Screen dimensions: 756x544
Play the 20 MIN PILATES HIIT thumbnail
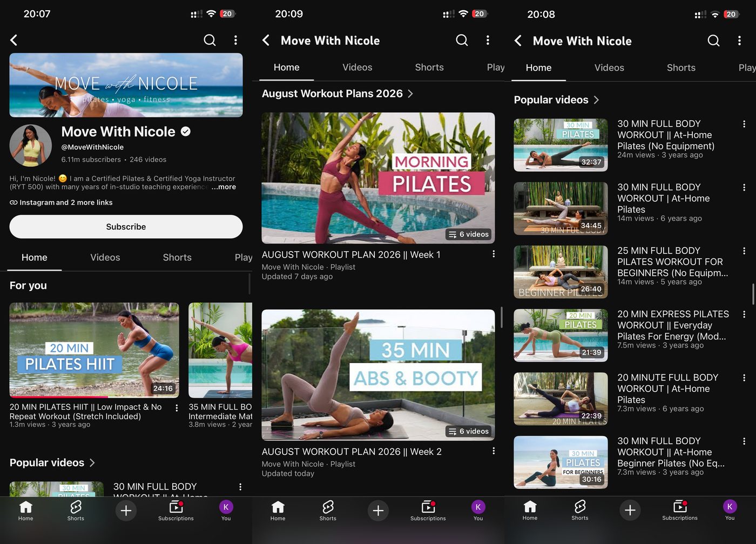point(94,350)
